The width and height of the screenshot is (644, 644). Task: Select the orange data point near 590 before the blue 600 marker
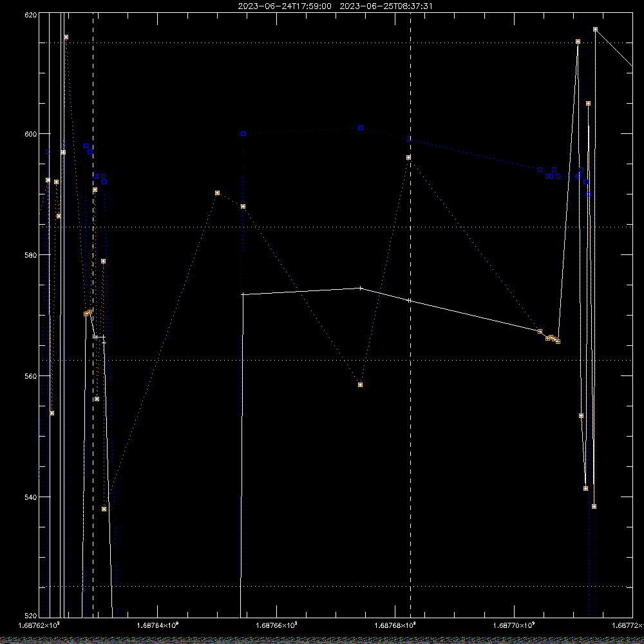point(217,193)
